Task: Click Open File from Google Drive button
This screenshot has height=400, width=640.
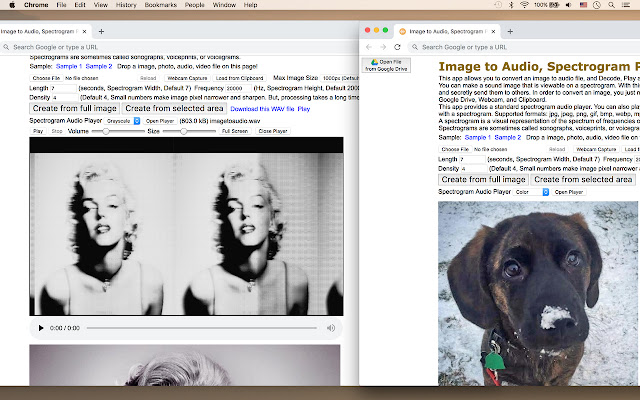Action: pyautogui.click(x=386, y=65)
